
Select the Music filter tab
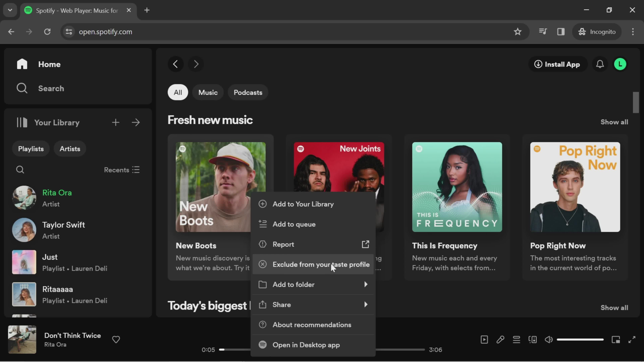(x=208, y=92)
